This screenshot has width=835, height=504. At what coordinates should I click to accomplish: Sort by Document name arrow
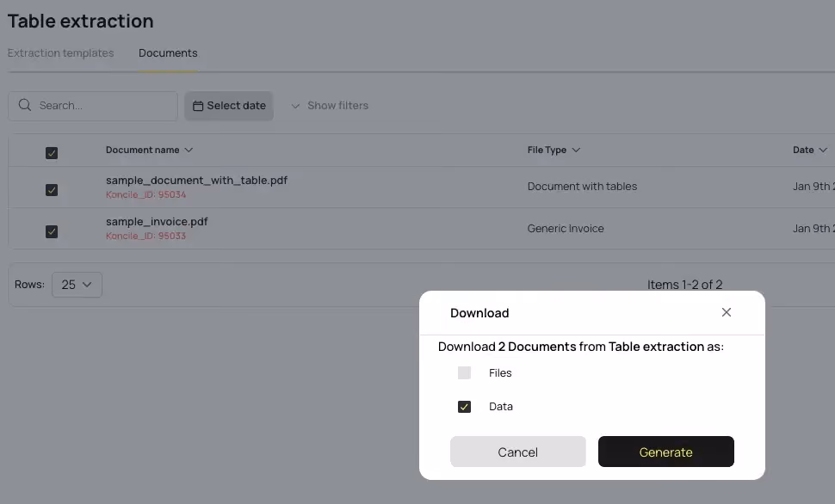pos(189,151)
